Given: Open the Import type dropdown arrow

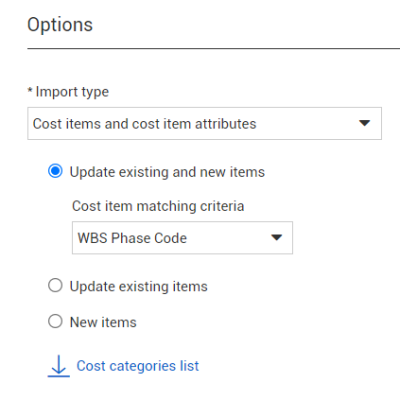Looking at the screenshot, I should pos(364,123).
